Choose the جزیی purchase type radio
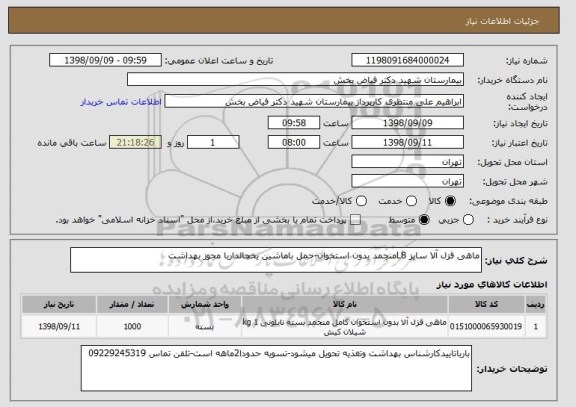576x407 pixels. coord(468,220)
